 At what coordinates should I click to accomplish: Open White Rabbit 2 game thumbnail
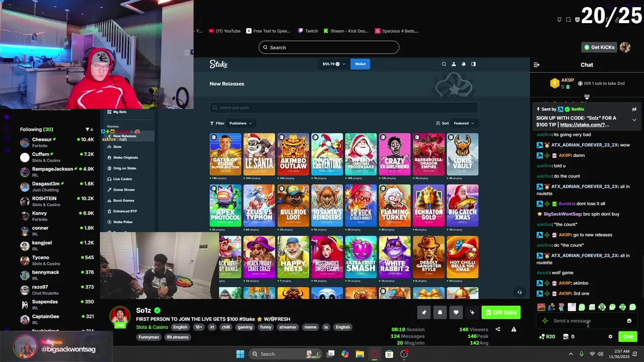point(395,257)
